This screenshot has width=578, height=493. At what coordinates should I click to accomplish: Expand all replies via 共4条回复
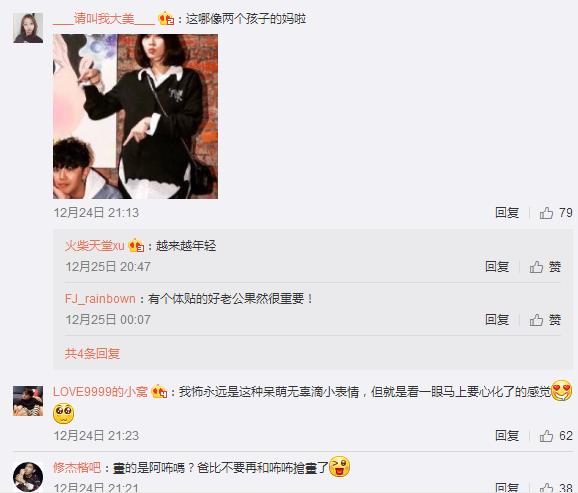(92, 354)
